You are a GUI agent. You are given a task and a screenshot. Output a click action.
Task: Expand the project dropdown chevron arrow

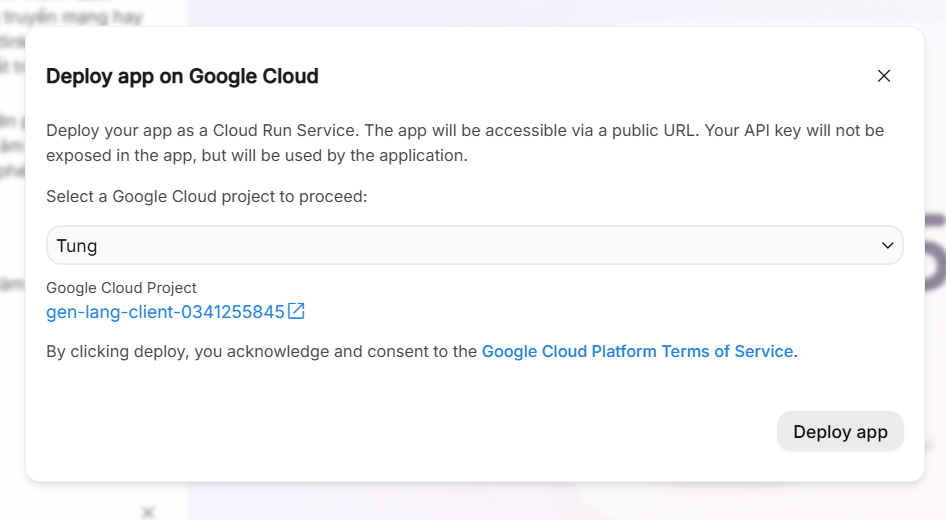pos(887,245)
